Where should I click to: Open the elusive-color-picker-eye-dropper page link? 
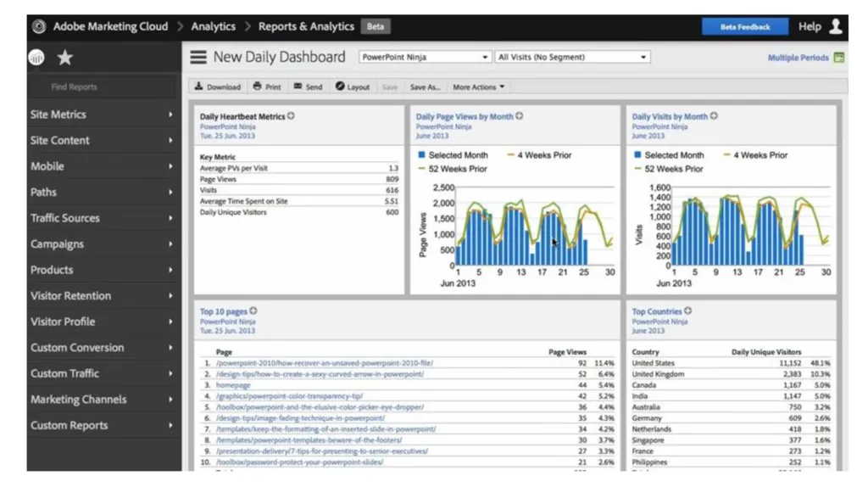click(320, 407)
